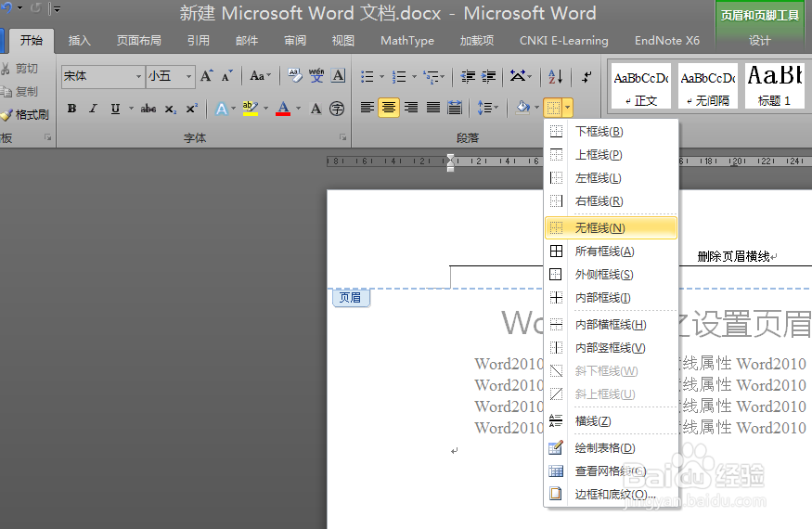The width and height of the screenshot is (812, 529).
Task: Click the numbering list icon
Action: (399, 77)
